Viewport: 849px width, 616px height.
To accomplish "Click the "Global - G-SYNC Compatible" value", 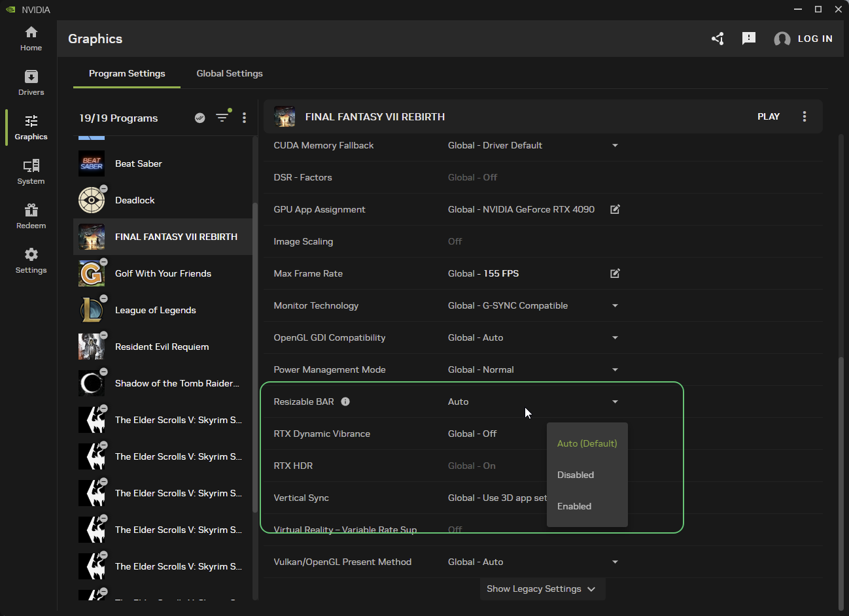I will (508, 305).
